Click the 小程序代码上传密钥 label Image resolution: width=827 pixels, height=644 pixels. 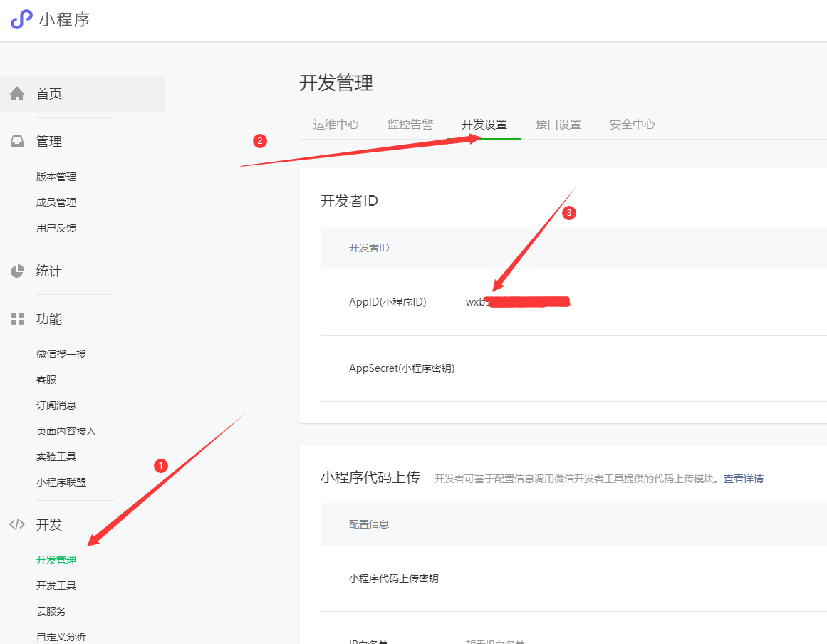(x=393, y=578)
